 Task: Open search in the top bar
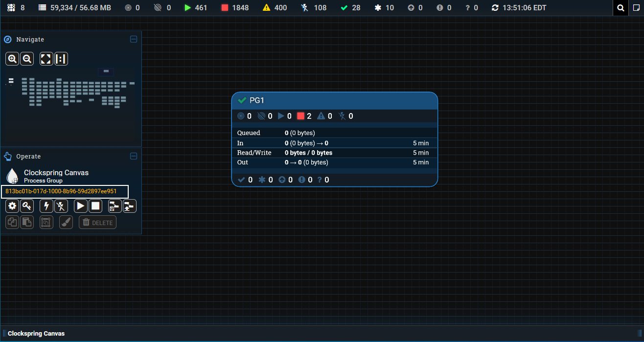tap(621, 8)
